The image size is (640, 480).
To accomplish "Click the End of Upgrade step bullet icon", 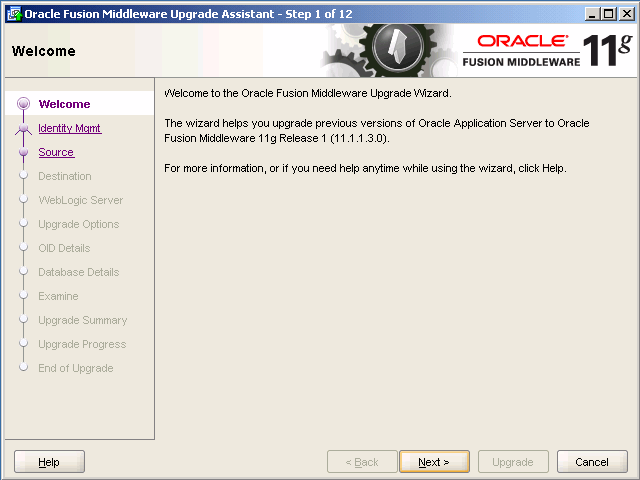I will click(23, 367).
